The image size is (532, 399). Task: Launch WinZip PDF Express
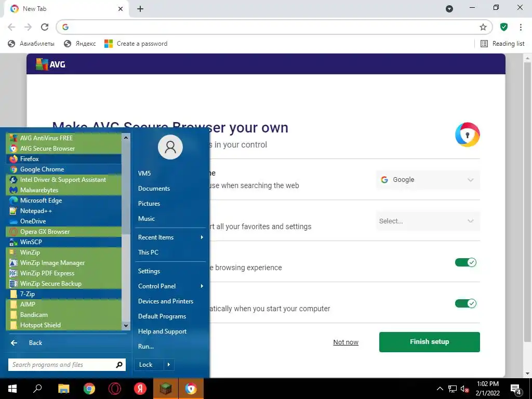tap(64, 273)
